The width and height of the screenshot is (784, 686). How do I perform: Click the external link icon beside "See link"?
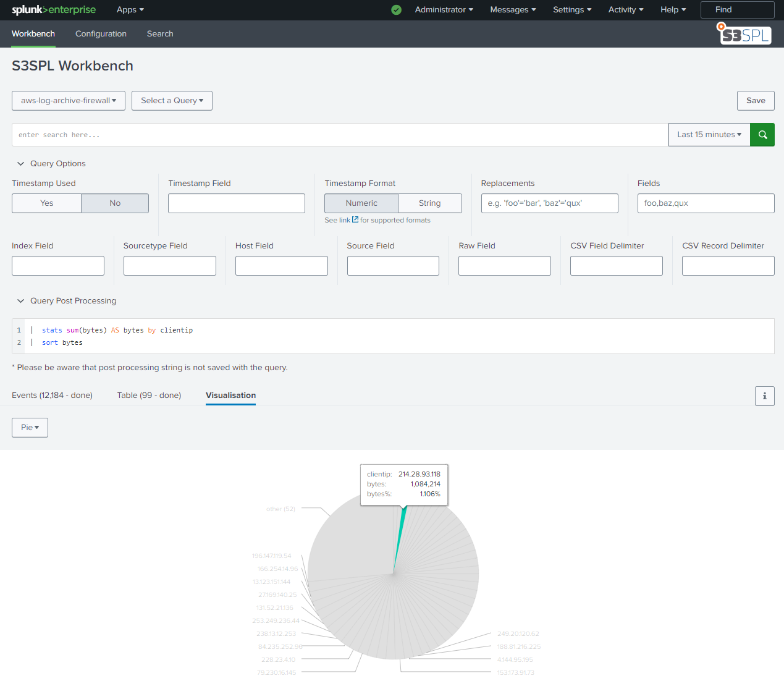click(355, 219)
